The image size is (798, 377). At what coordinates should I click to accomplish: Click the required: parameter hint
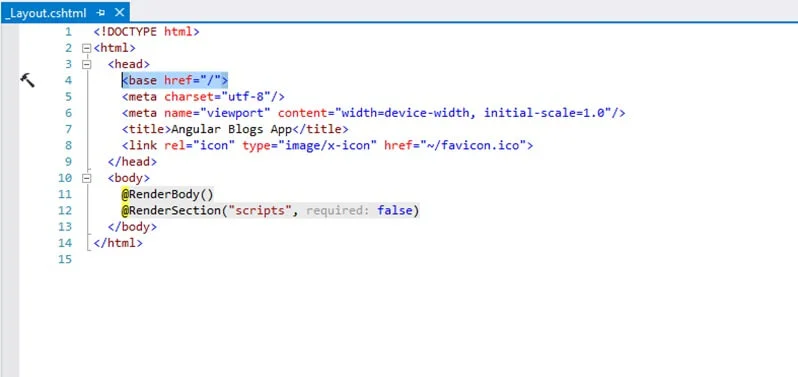(x=337, y=211)
